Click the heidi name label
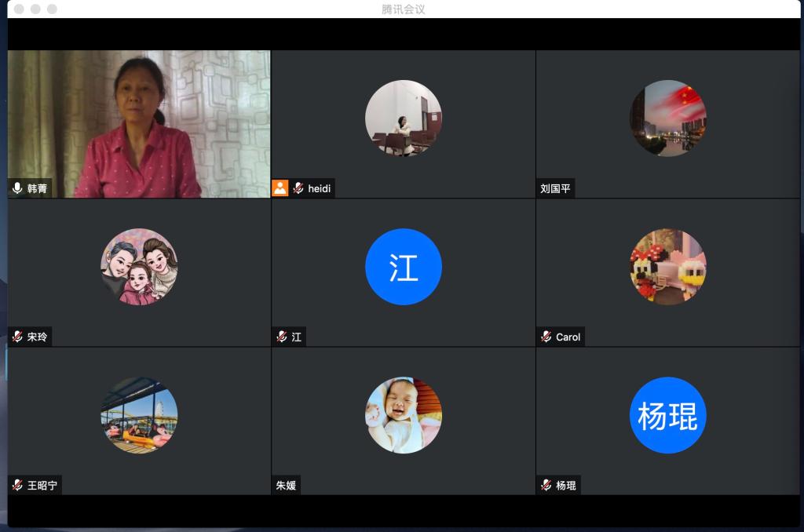Image resolution: width=804 pixels, height=532 pixels. coord(319,188)
